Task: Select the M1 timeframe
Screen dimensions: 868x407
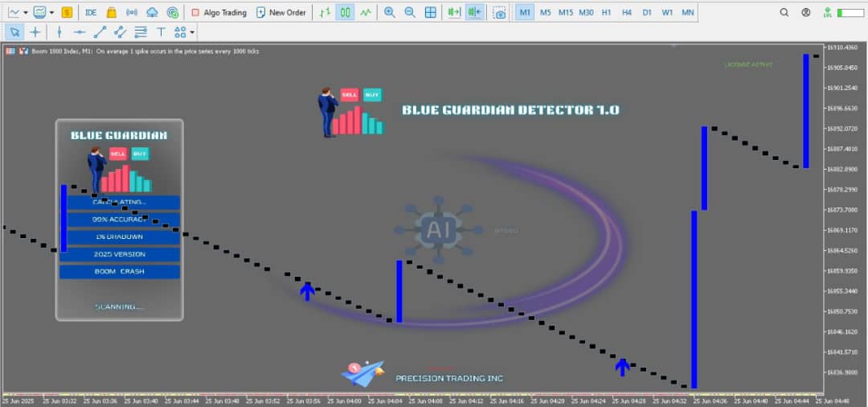Action: [525, 12]
